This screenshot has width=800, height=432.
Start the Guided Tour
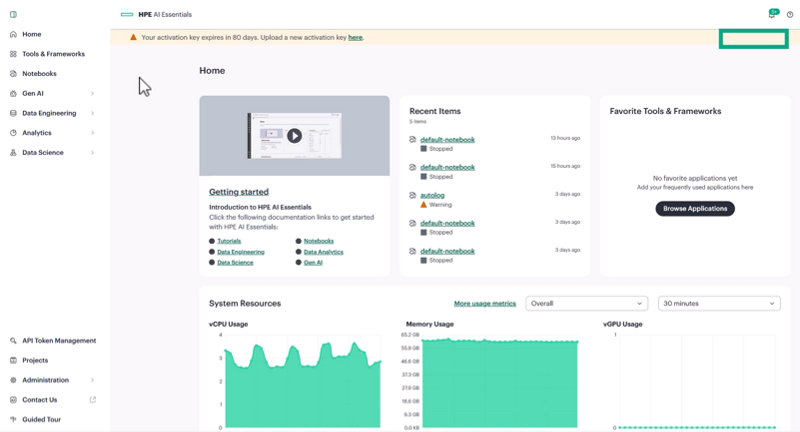pos(41,419)
